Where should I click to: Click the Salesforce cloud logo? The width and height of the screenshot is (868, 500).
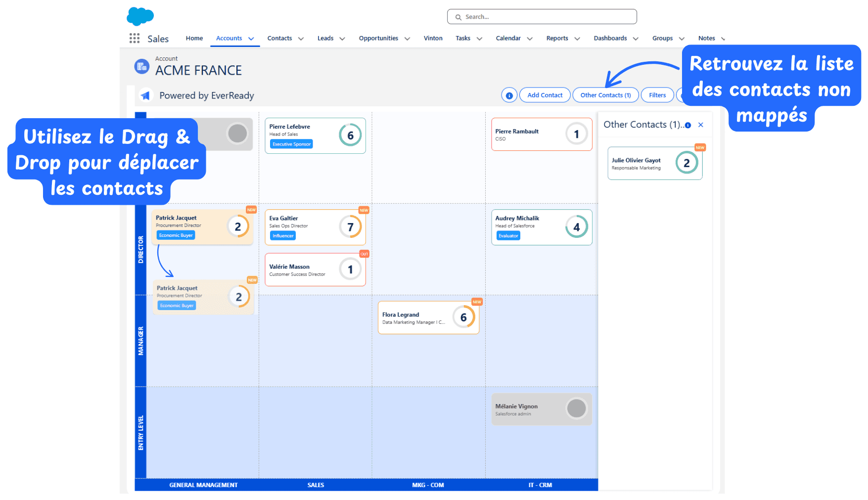click(x=140, y=16)
